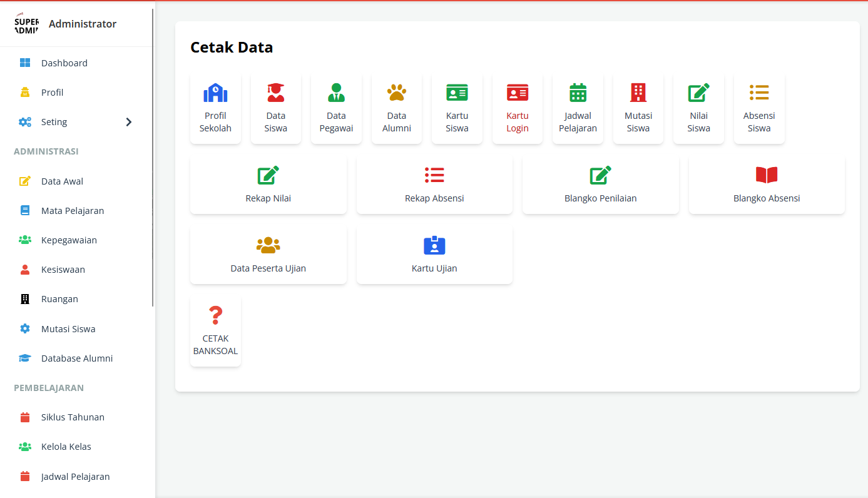Select Kepegawaian menu label
868x498 pixels.
click(x=69, y=240)
